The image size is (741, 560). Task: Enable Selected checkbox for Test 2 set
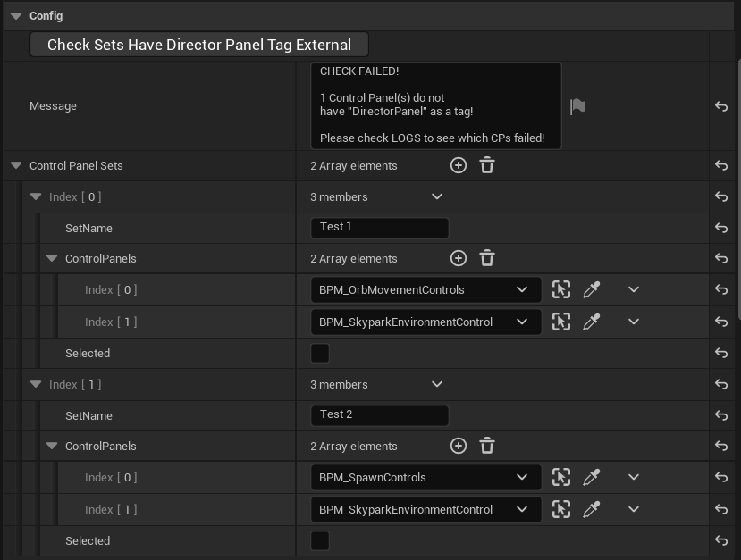pyautogui.click(x=320, y=540)
